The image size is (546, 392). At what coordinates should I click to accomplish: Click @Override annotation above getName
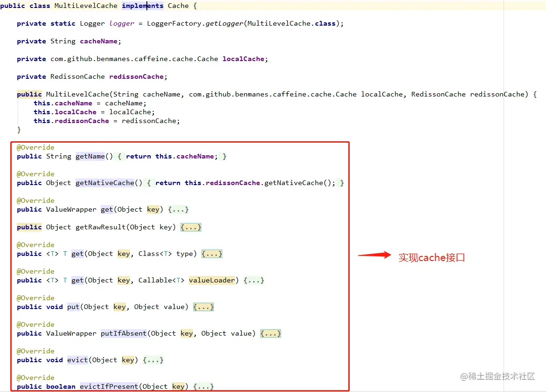(x=35, y=148)
